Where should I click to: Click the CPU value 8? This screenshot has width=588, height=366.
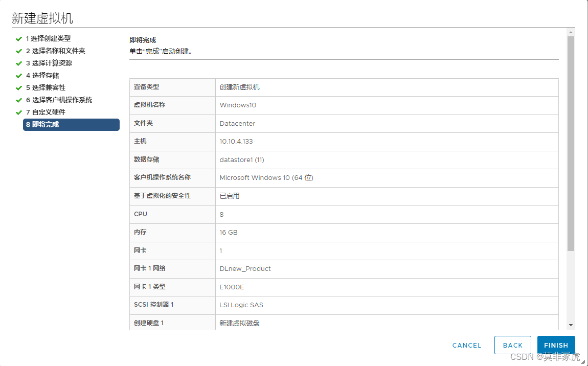point(221,215)
